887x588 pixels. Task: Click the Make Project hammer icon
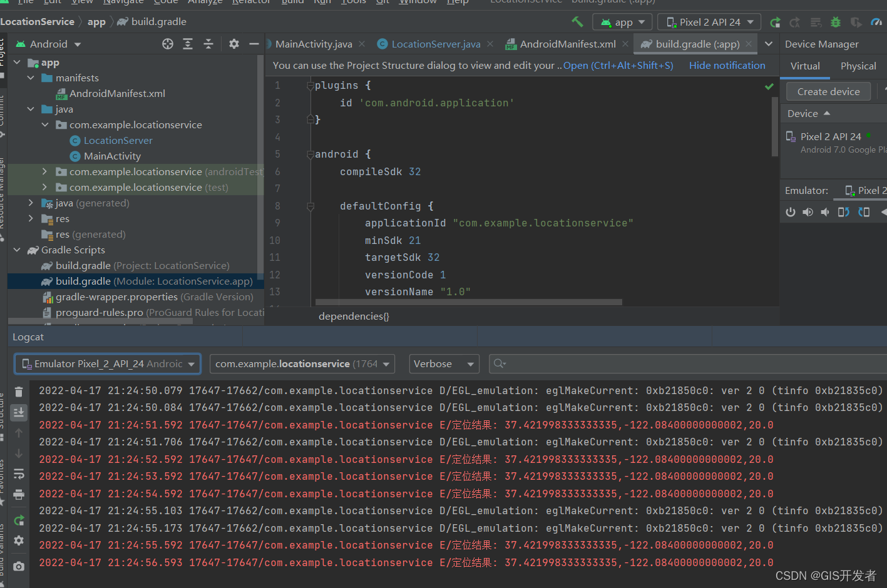577,22
